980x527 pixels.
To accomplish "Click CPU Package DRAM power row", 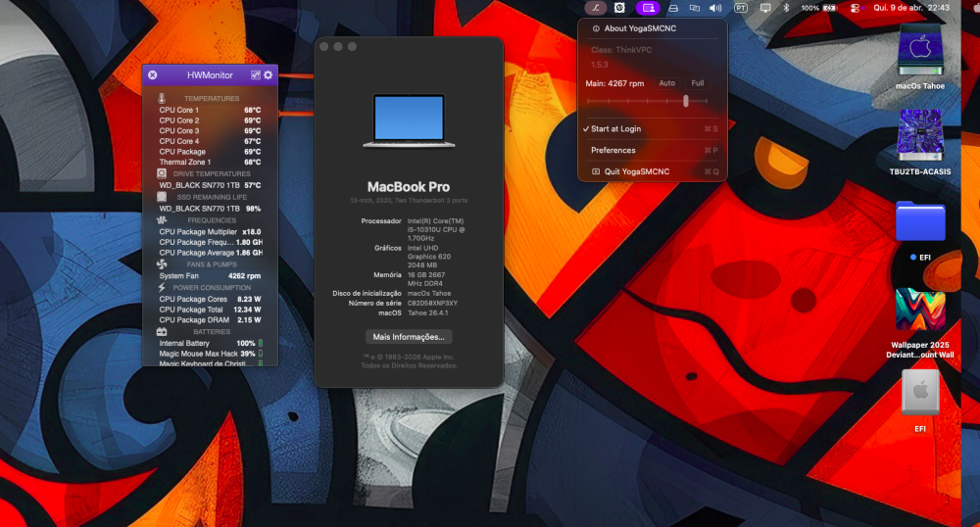I will click(210, 319).
